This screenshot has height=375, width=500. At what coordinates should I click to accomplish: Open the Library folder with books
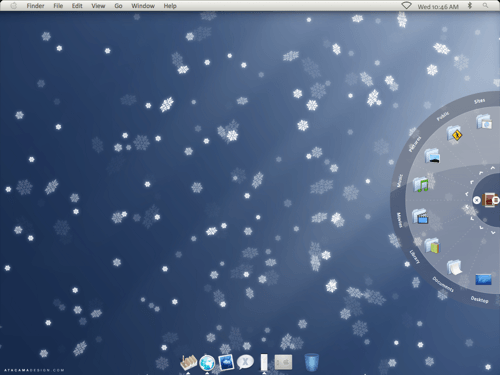[x=432, y=246]
